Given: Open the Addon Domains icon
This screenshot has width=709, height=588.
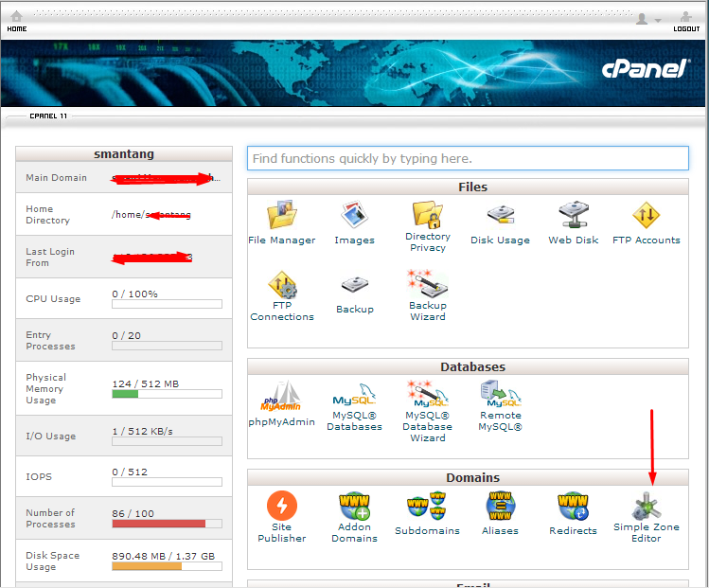Looking at the screenshot, I should click(354, 506).
